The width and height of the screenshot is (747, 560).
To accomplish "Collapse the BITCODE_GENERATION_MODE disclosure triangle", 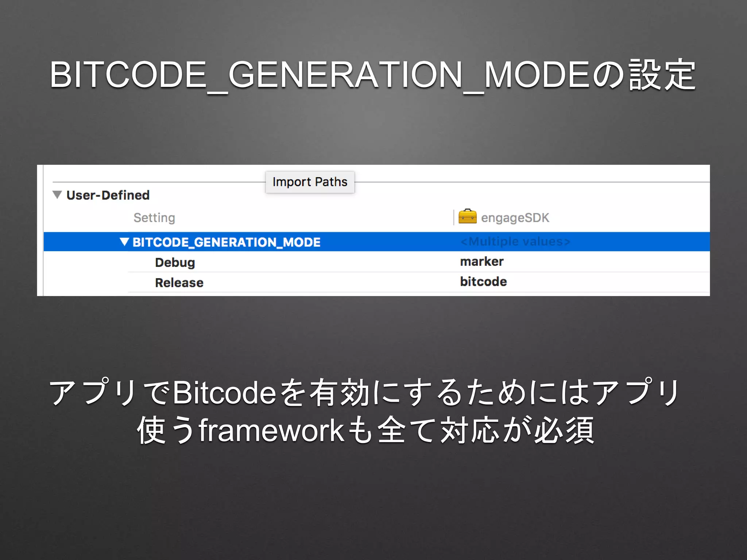I will [124, 242].
